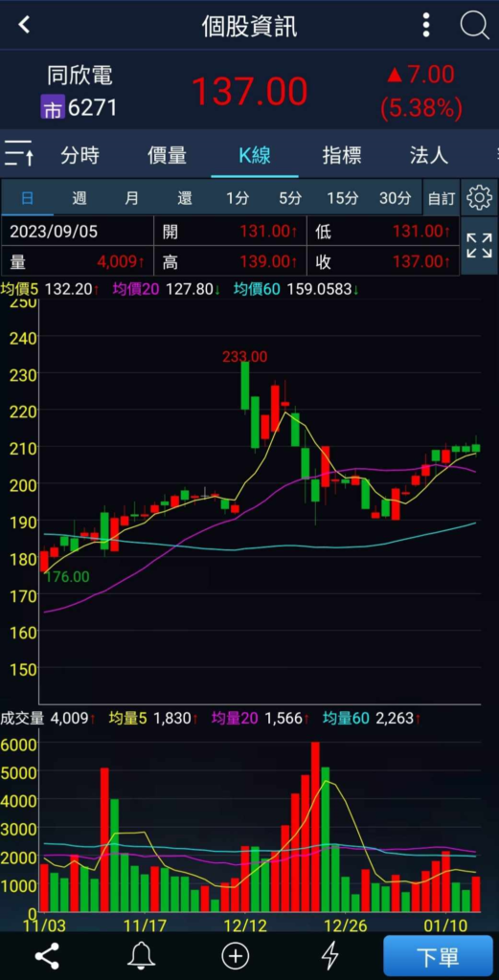Select the 月 monthly period
499x980 pixels.
(x=131, y=198)
